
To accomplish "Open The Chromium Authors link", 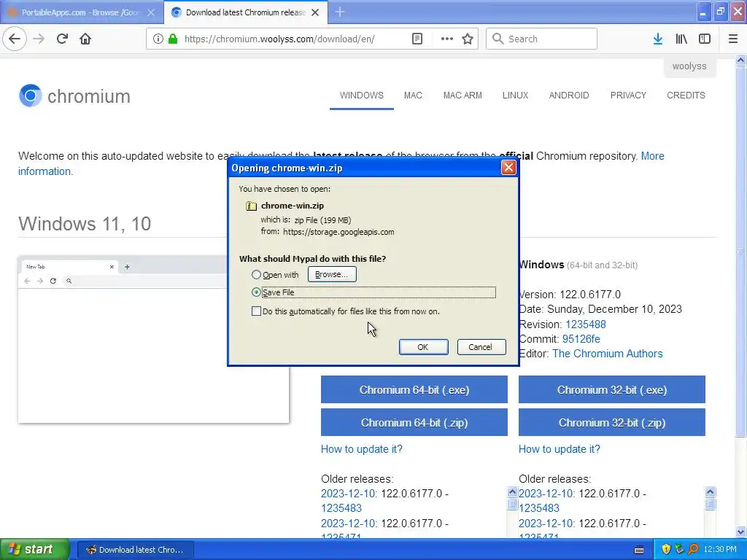I will pos(608,354).
